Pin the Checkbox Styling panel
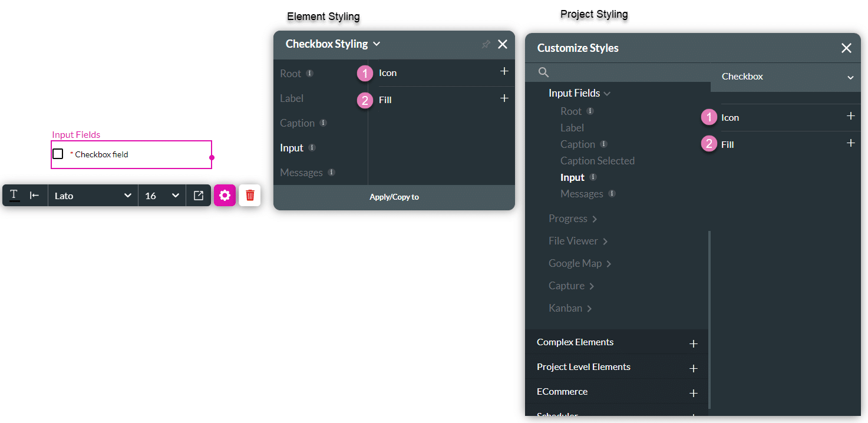The height and width of the screenshot is (423, 868). pos(485,44)
